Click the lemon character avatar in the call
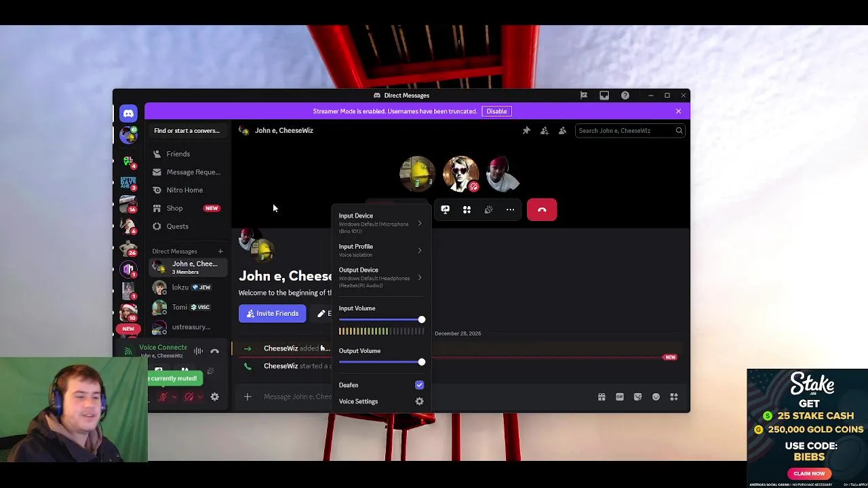Viewport: 868px width, 488px height. [x=417, y=175]
